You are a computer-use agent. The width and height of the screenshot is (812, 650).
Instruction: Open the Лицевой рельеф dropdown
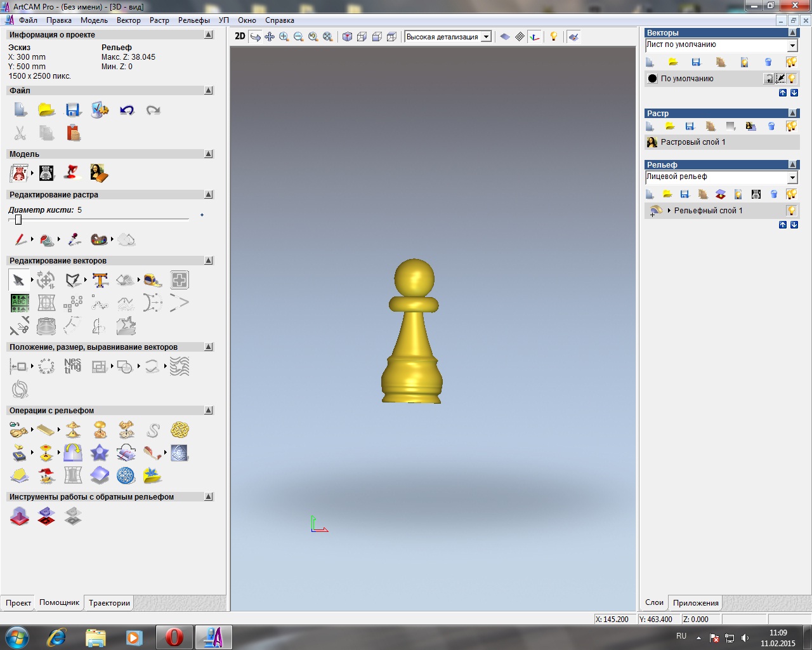point(792,178)
